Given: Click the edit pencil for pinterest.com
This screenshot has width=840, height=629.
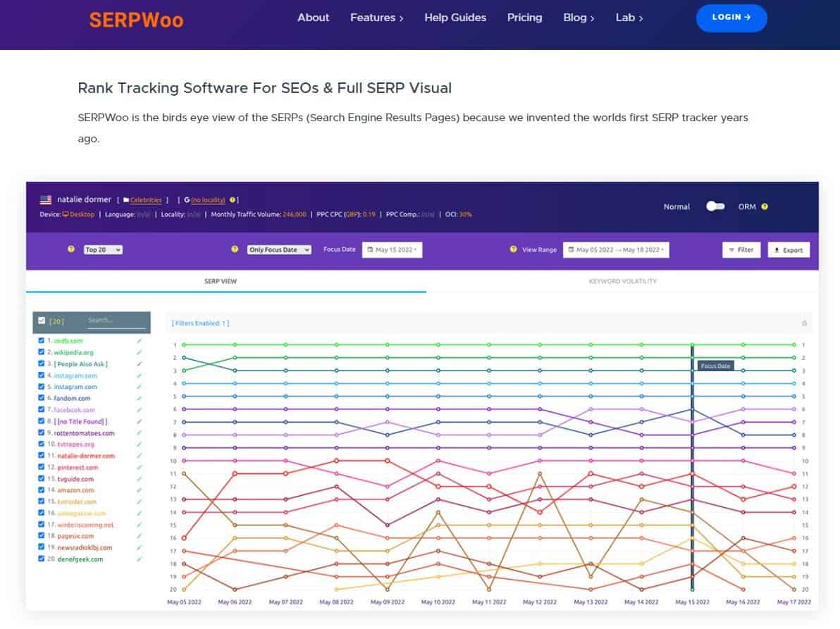Looking at the screenshot, I should (x=140, y=467).
